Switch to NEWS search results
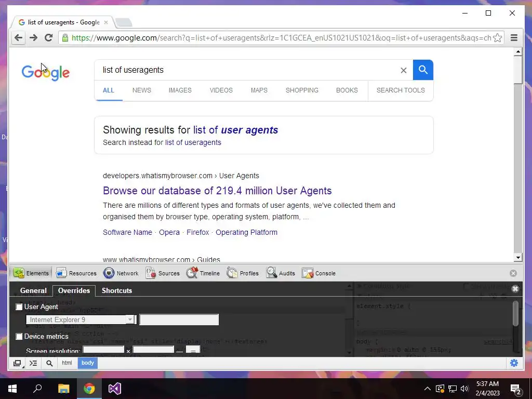This screenshot has width=532, height=399. [141, 90]
